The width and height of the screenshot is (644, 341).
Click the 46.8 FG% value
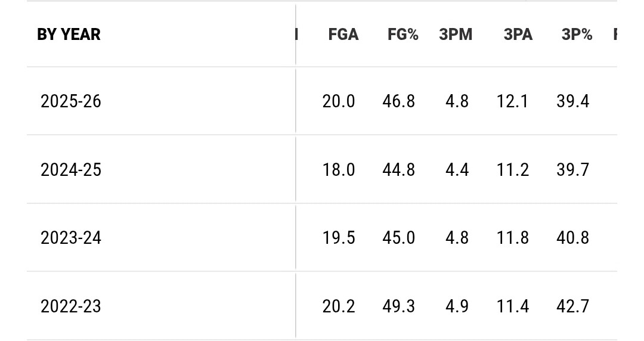pos(398,101)
